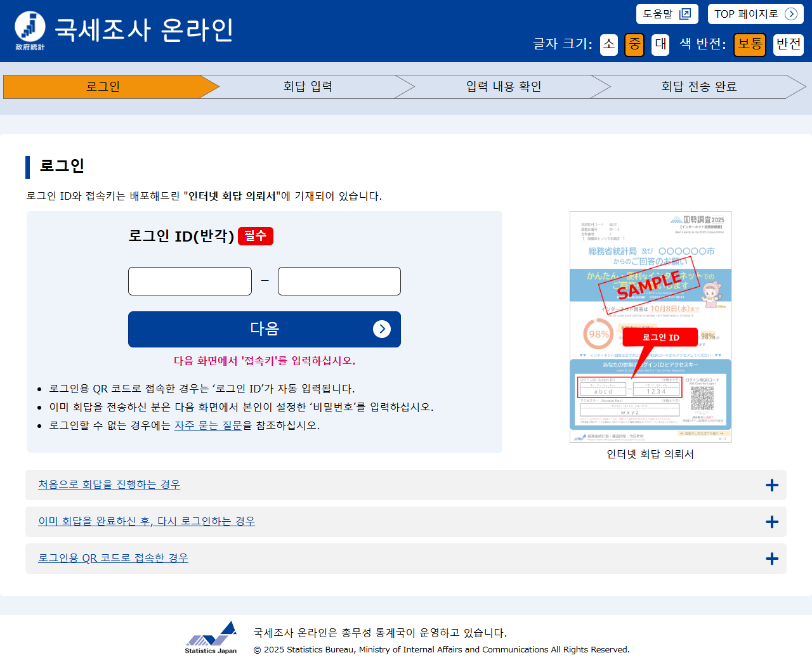This screenshot has height=667, width=812.
Task: Select the 회답 입력 step tab
Action: (308, 87)
